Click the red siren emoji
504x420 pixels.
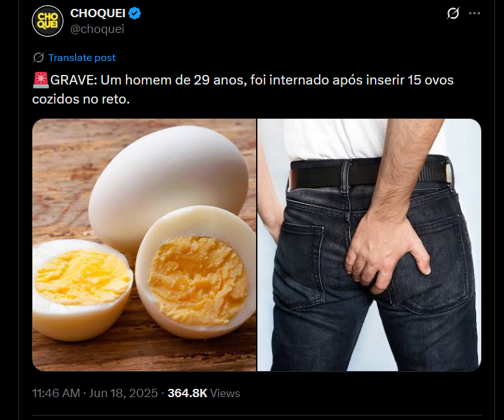coord(41,80)
